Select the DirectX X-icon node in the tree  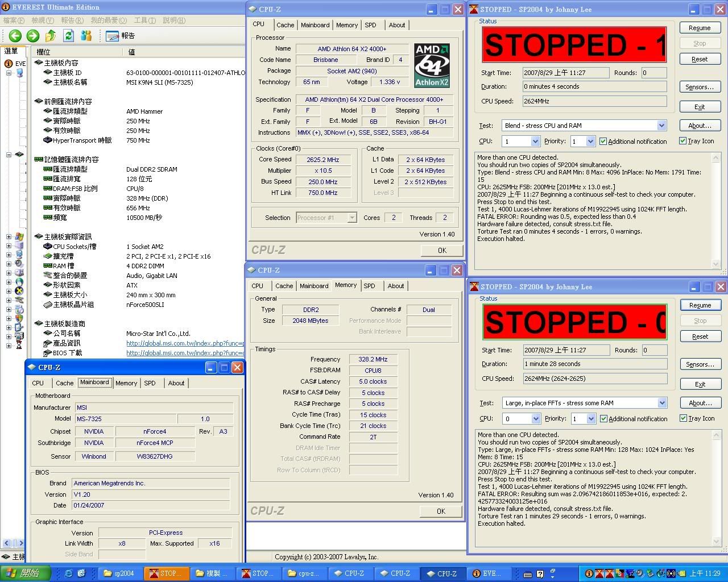pyautogui.click(x=19, y=291)
